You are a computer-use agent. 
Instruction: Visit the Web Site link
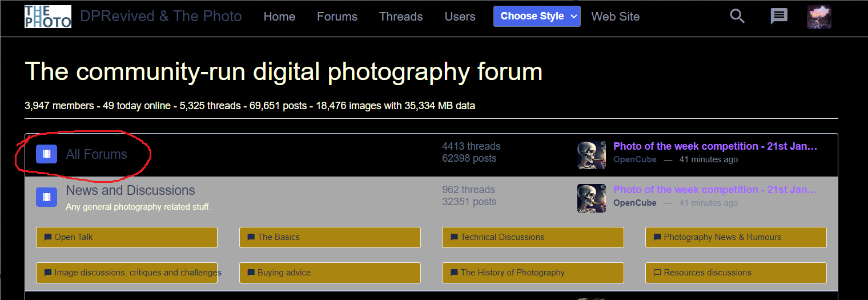(x=615, y=17)
